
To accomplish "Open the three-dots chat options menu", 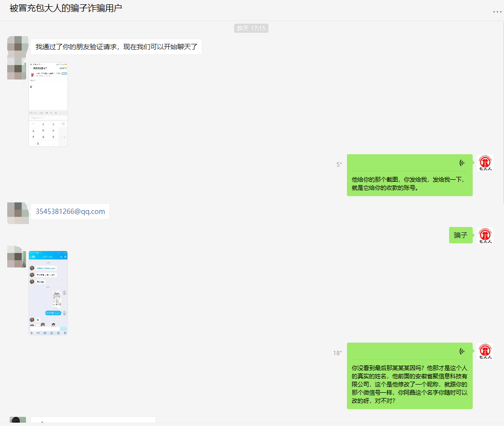I will coord(497,12).
